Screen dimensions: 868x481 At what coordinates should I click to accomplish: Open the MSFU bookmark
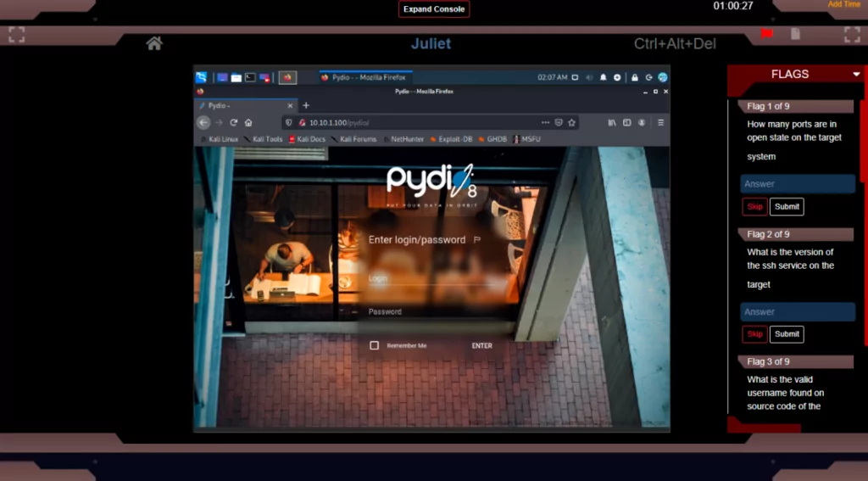[526, 139]
